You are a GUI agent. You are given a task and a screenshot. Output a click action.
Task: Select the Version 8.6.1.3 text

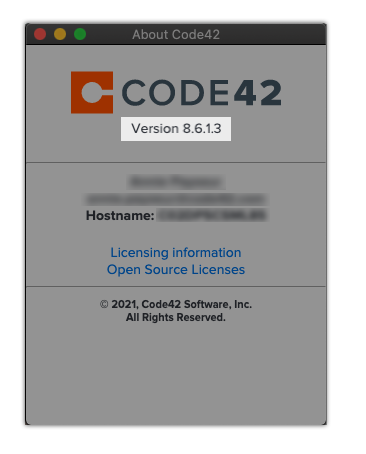point(176,129)
